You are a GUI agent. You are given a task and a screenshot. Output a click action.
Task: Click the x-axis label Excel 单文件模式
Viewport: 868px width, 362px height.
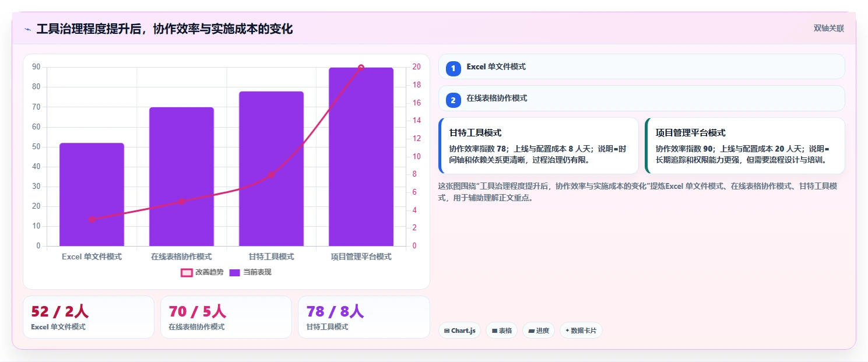(x=92, y=256)
